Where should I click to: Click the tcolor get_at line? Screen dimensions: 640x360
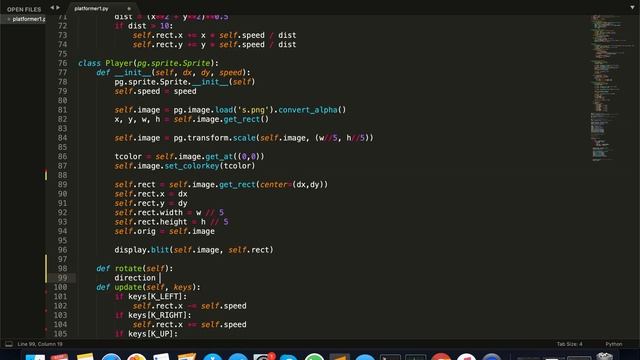pyautogui.click(x=189, y=157)
